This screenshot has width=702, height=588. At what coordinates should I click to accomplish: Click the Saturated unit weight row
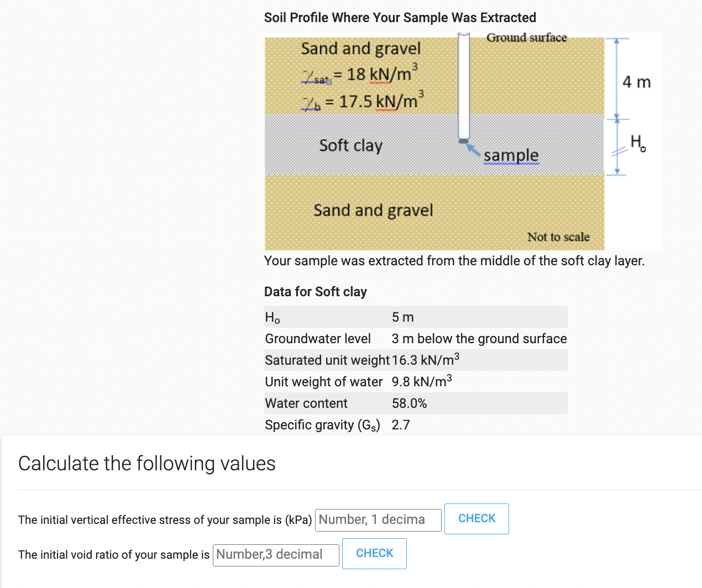(x=415, y=360)
